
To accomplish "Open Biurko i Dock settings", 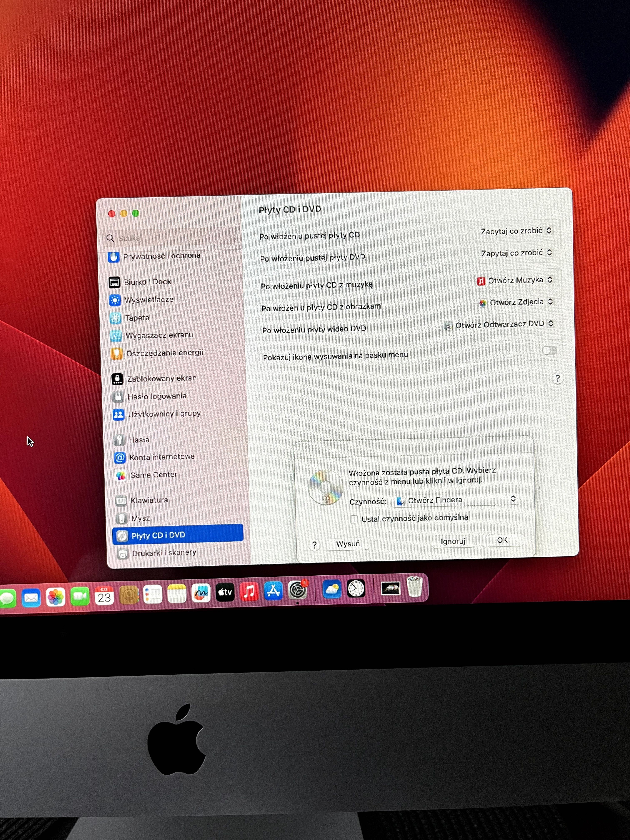I will [140, 282].
